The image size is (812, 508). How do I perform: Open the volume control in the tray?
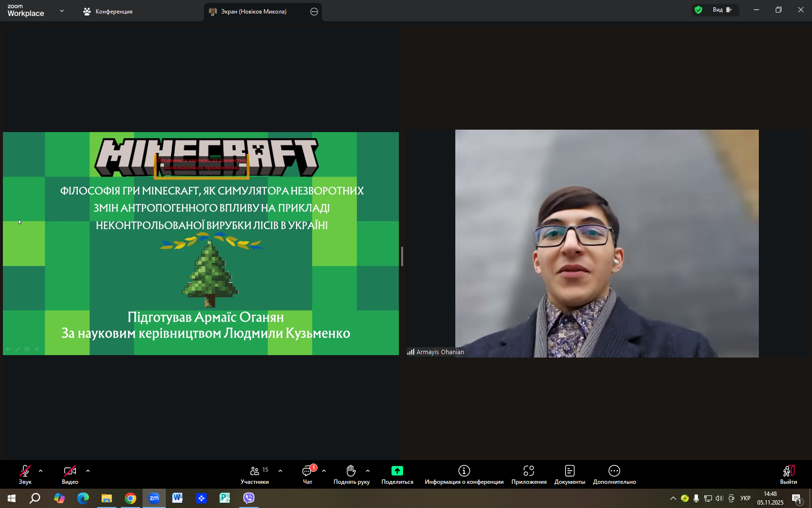[719, 498]
